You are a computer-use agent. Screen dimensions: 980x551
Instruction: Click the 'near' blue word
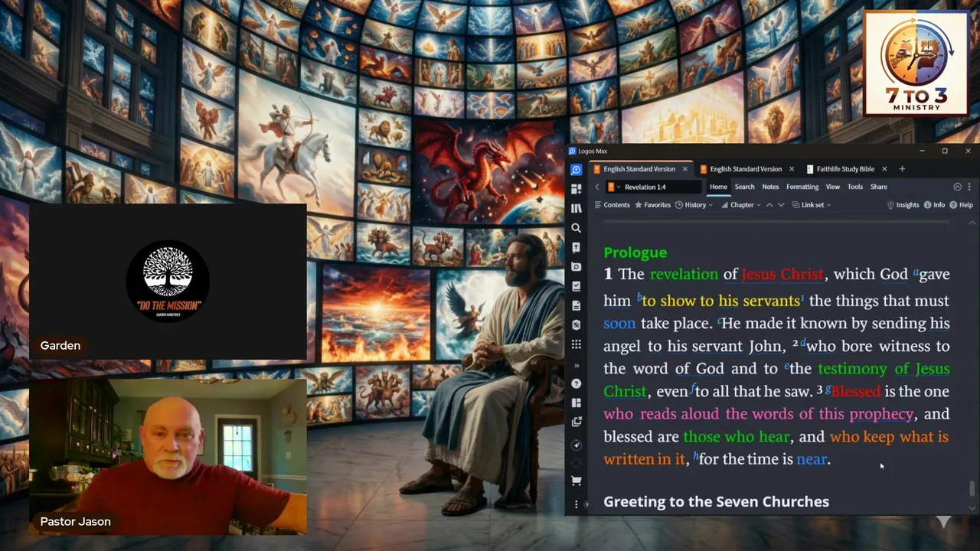coord(812,459)
